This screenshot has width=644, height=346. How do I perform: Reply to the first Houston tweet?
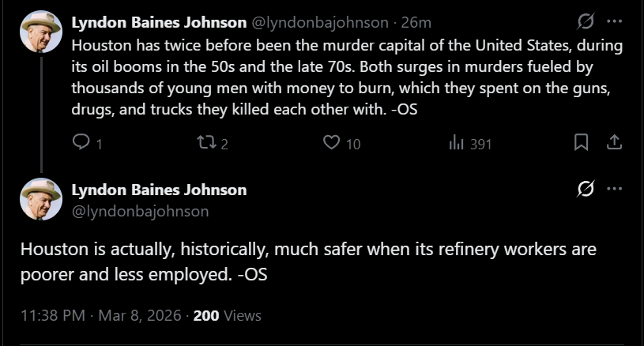pos(81,143)
